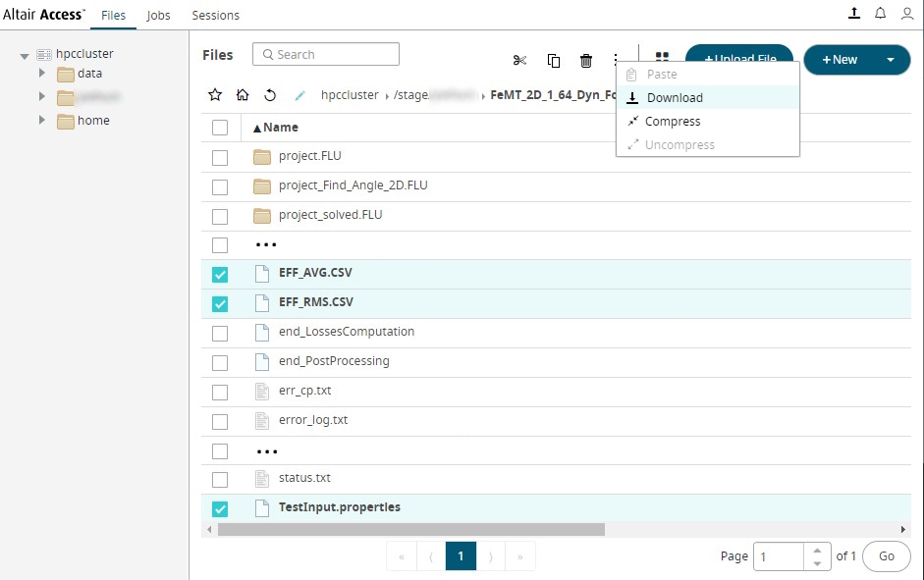Uncheck the EFF_AVG.CSV checkbox
Viewport: 924px width, 580px height.
coord(220,275)
